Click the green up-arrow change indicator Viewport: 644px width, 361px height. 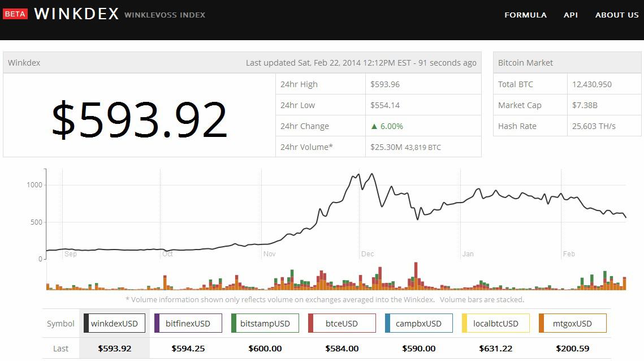pyautogui.click(x=374, y=126)
